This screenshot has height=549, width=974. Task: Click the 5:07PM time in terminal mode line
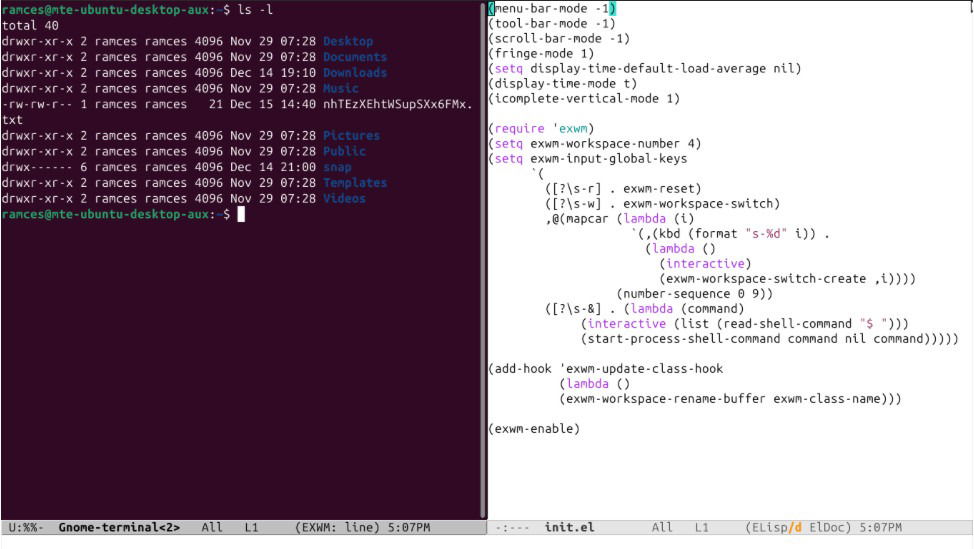409,527
